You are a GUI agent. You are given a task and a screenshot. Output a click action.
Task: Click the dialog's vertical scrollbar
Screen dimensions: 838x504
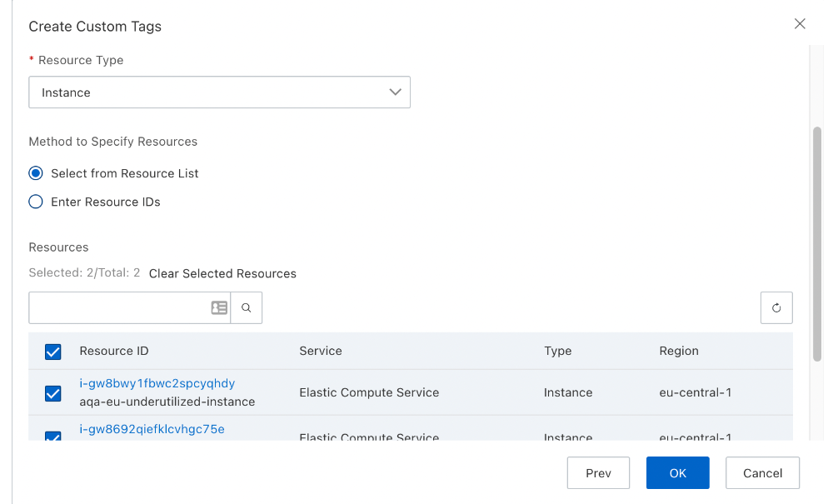[x=816, y=244]
